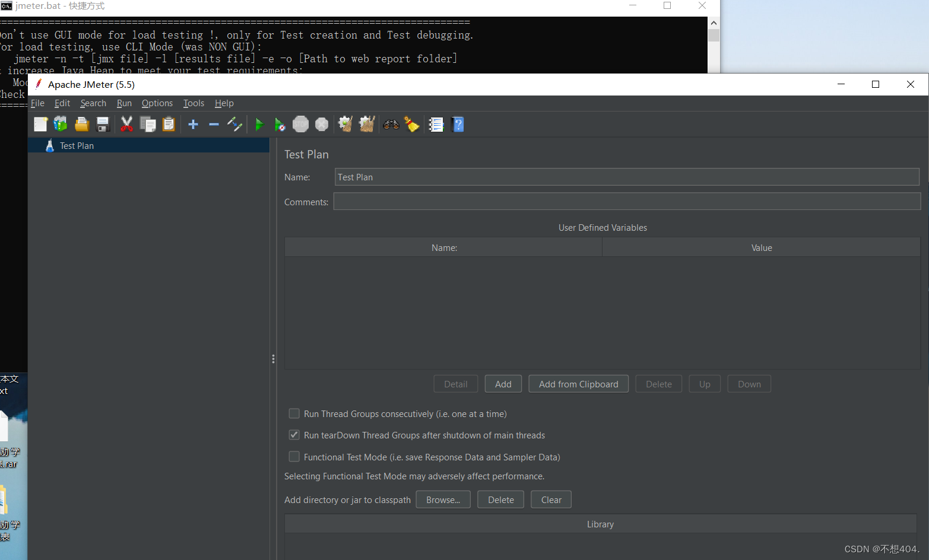Click the Comments input field
929x560 pixels.
click(627, 202)
